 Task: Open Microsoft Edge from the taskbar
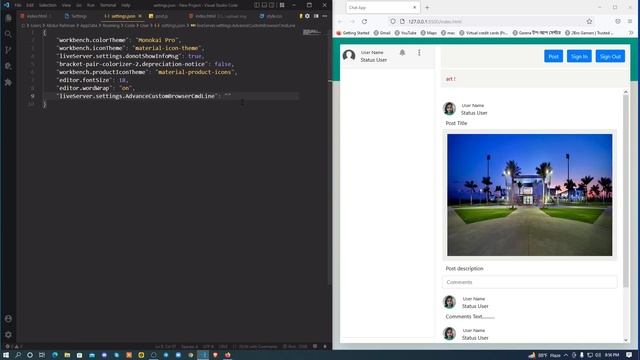pos(54,355)
